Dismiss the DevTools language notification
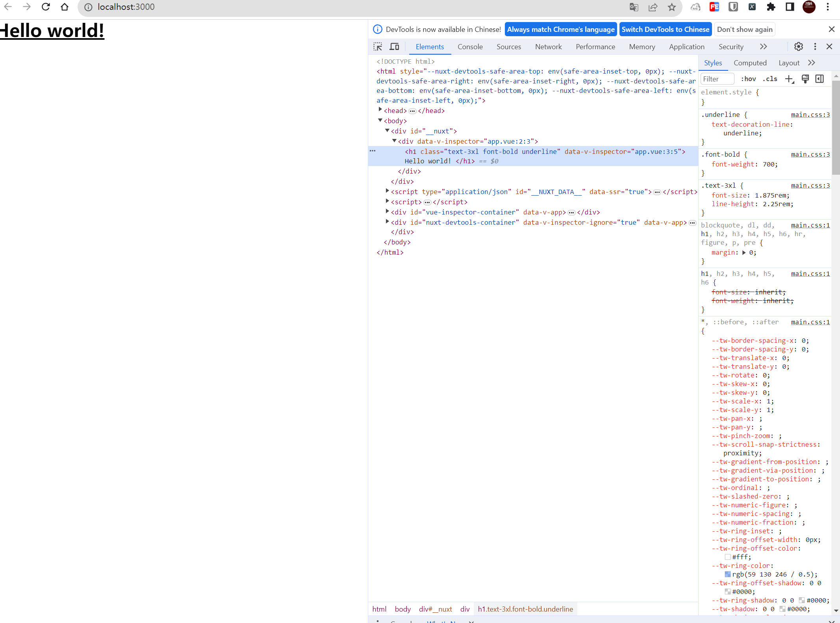The image size is (840, 623). click(x=831, y=29)
